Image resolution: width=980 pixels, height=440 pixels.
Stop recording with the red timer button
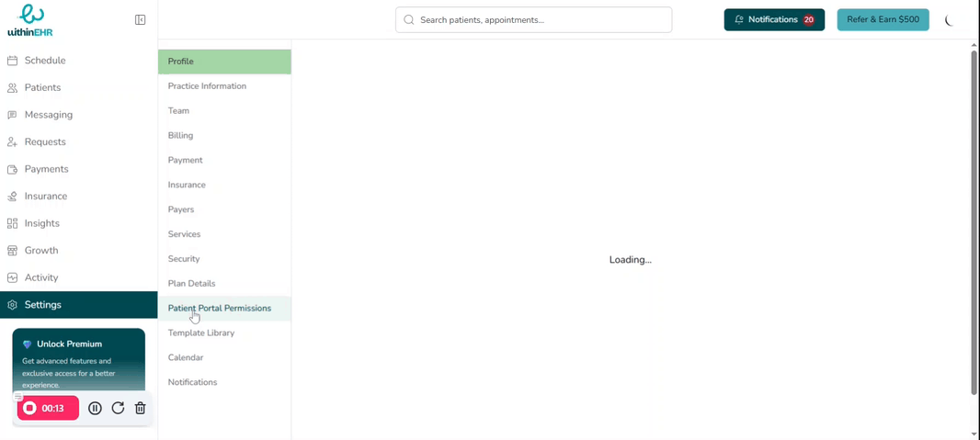(48, 408)
